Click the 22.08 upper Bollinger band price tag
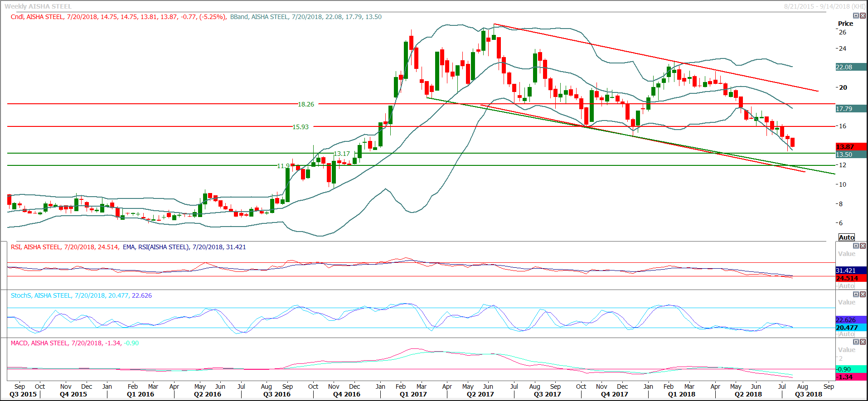868x401 pixels. click(x=851, y=67)
